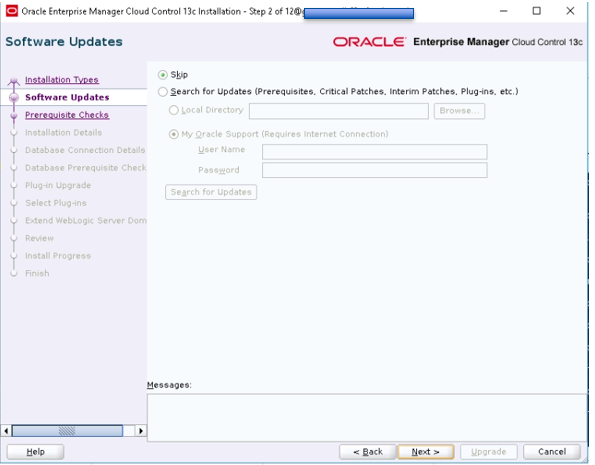Click the Installation Details step text
Image resolution: width=595 pixels, height=465 pixels.
point(63,132)
